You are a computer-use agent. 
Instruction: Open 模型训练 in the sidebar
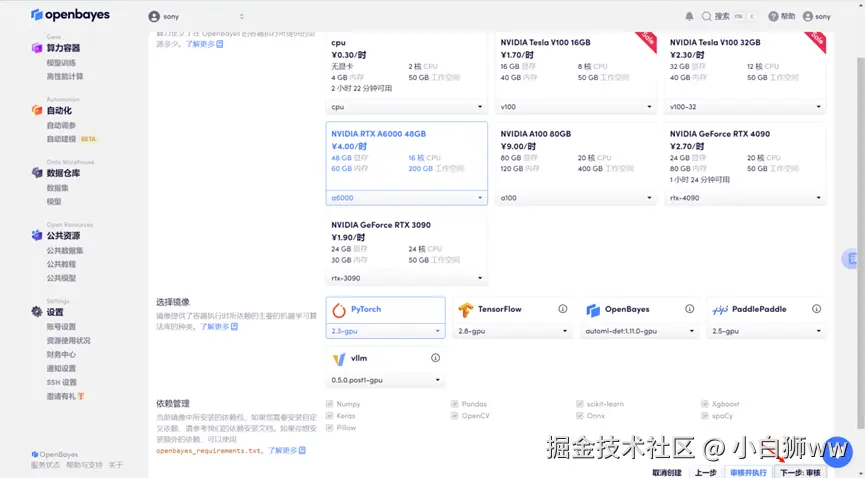point(61,63)
